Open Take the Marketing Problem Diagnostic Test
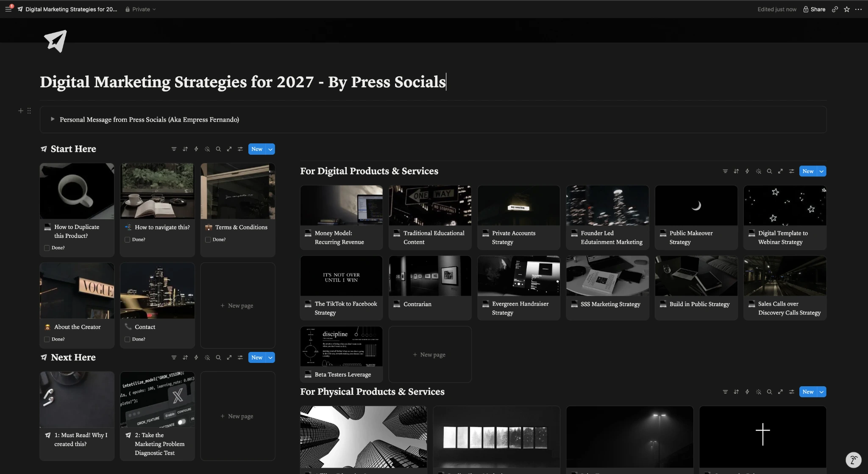This screenshot has width=868, height=474. [157, 416]
